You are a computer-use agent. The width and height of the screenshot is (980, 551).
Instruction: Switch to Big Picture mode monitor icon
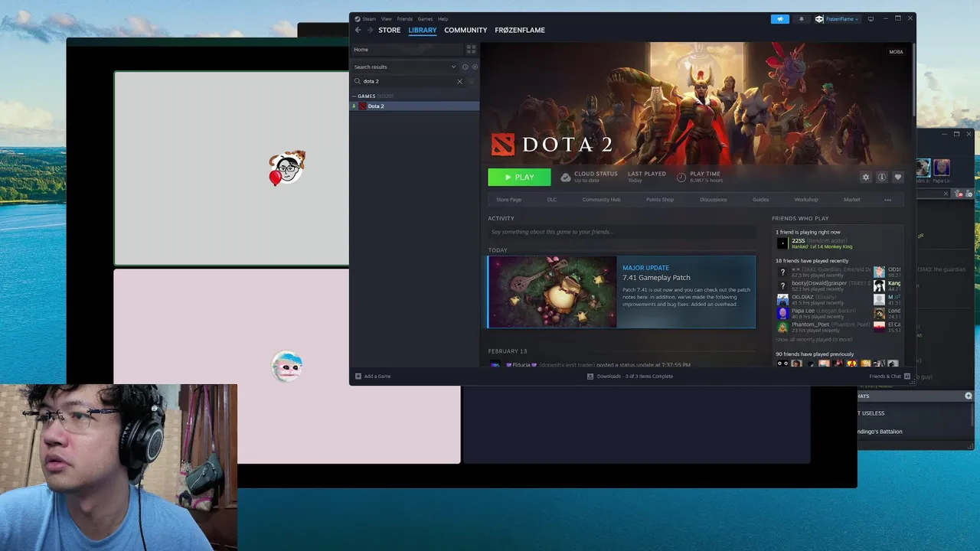(871, 19)
